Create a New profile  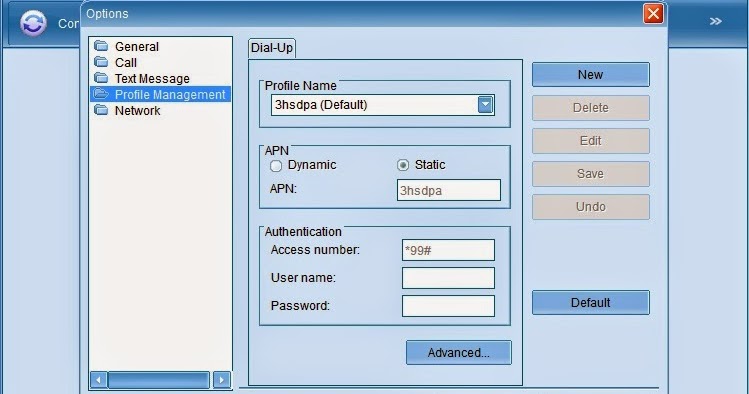[x=590, y=75]
